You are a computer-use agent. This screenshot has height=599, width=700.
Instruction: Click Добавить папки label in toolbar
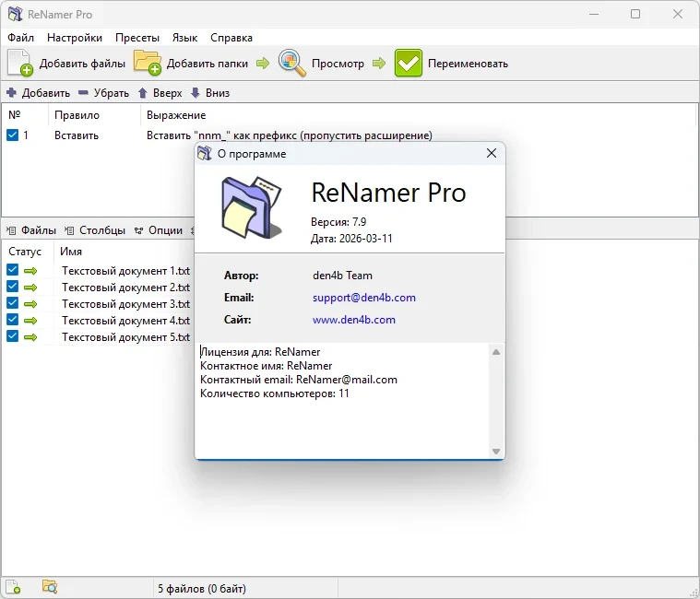coord(208,64)
